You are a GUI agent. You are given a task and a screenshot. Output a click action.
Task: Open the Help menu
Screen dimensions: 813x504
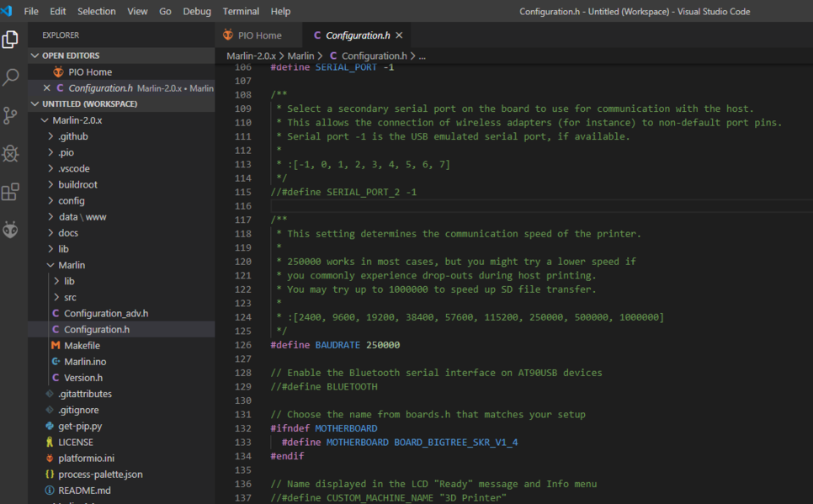(280, 12)
